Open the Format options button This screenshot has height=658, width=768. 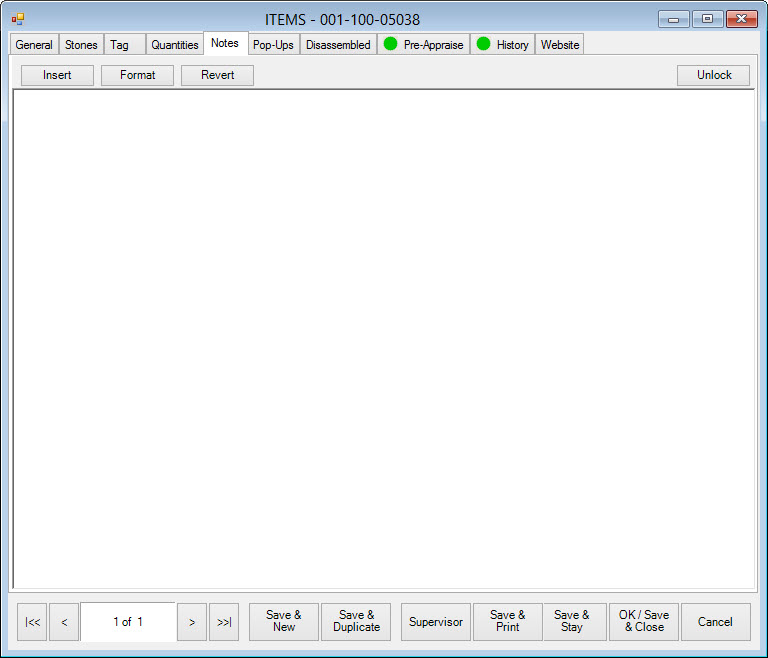point(137,75)
